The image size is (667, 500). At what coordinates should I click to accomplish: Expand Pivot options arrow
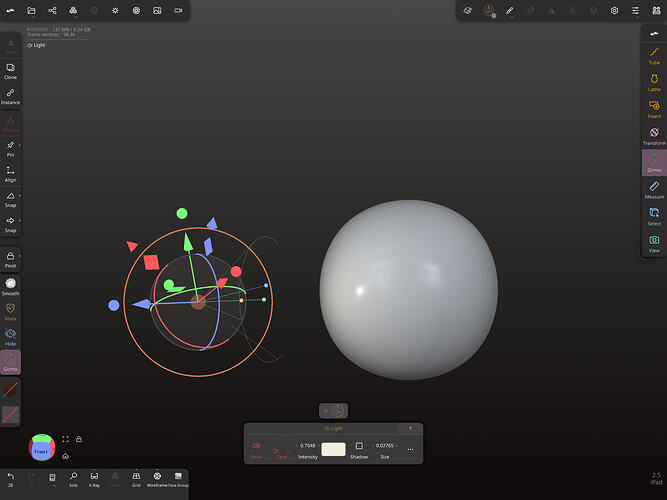click(x=20, y=256)
